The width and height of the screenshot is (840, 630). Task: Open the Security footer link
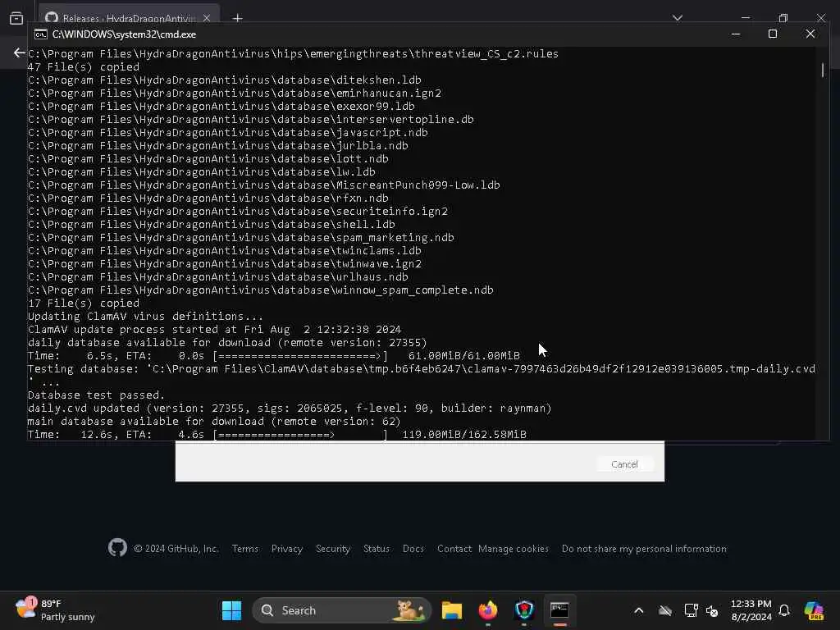coord(333,549)
